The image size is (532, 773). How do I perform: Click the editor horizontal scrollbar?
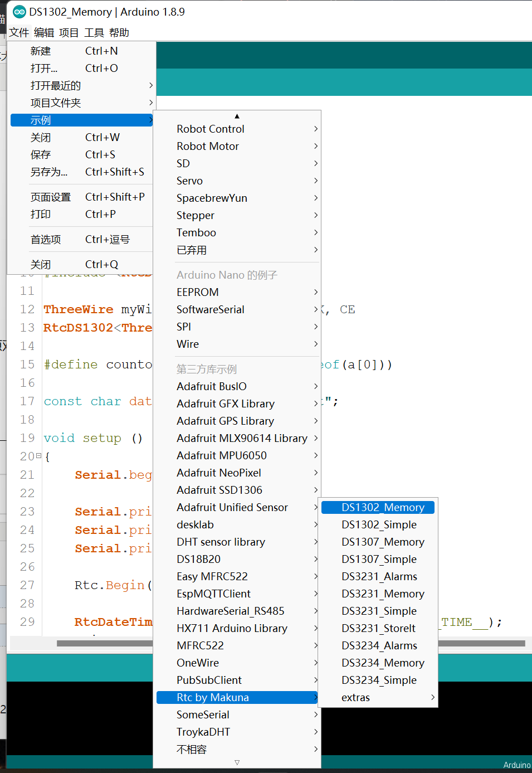pyautogui.click(x=482, y=643)
